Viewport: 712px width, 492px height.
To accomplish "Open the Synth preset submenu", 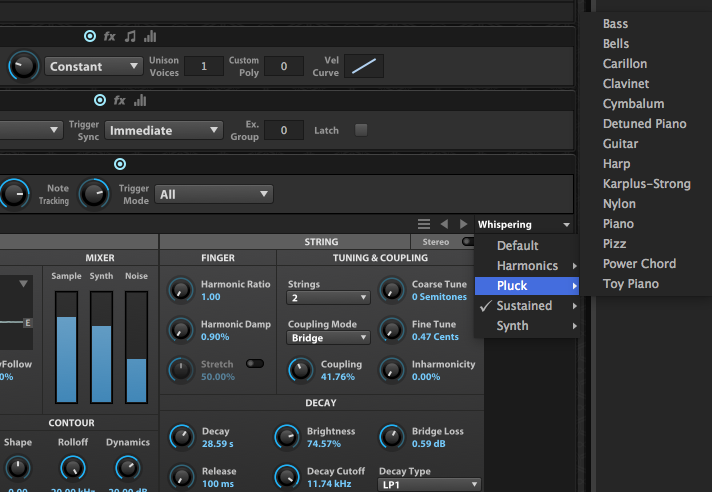I will pyautogui.click(x=527, y=325).
